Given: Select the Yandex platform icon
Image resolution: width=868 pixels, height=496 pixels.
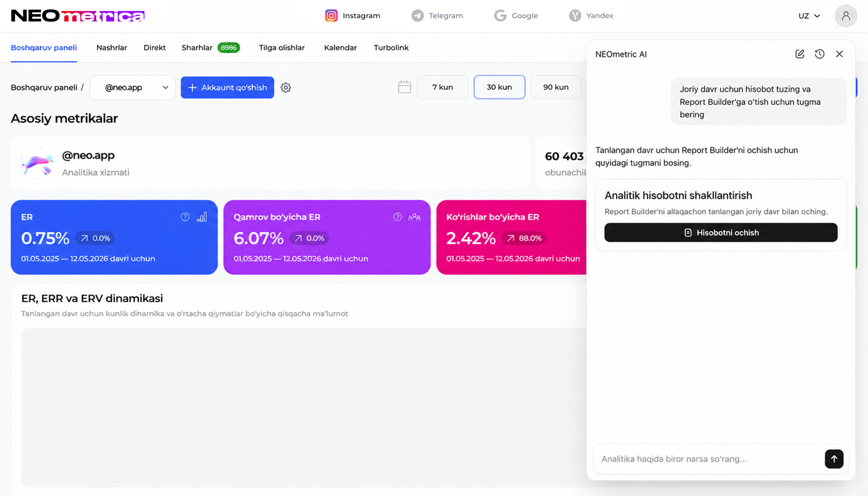Looking at the screenshot, I should click(575, 16).
